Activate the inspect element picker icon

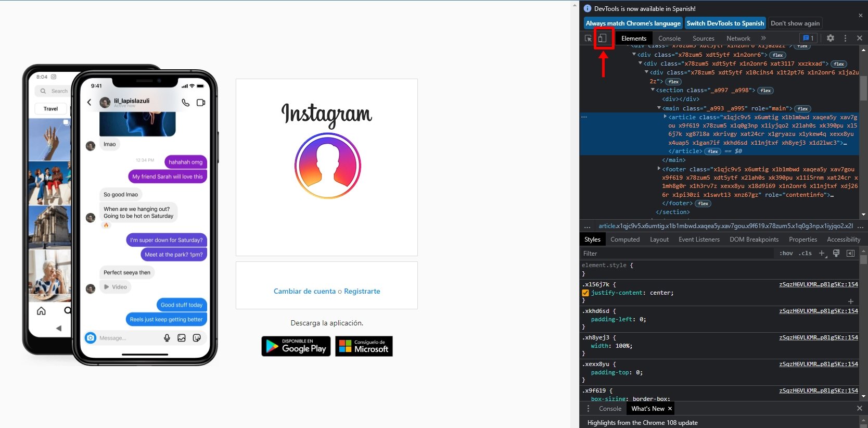tap(588, 39)
